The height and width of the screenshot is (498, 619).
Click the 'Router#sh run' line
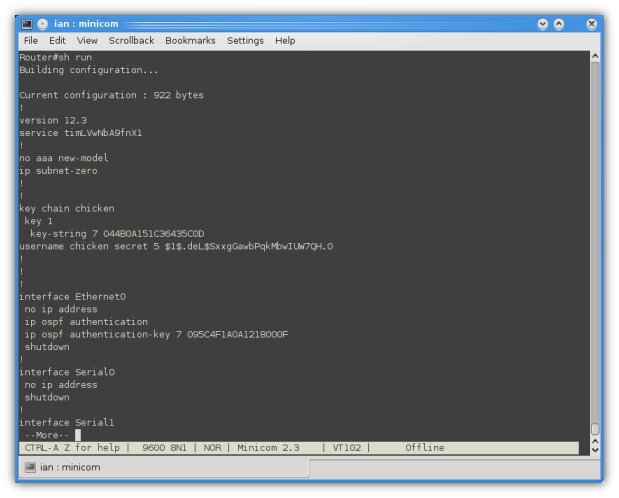pos(55,58)
